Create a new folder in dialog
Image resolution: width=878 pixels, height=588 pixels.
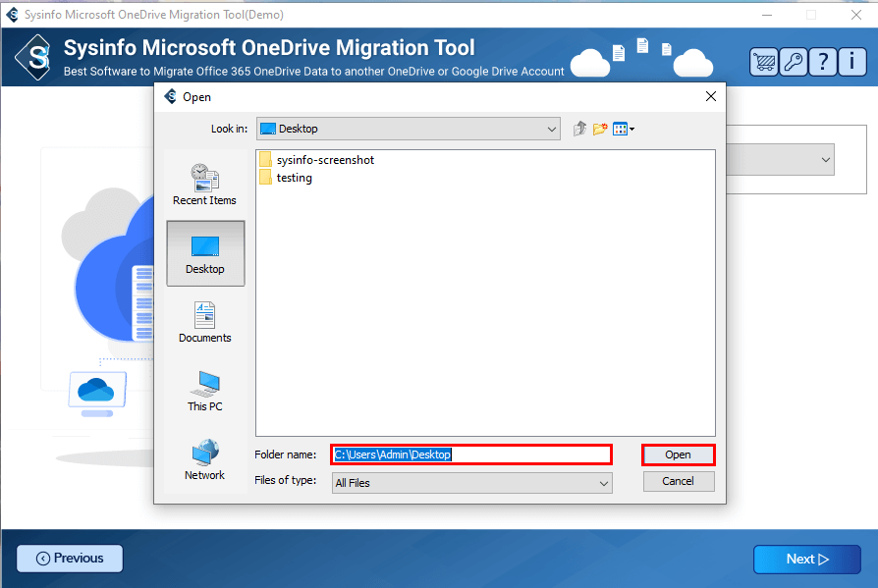tap(600, 129)
